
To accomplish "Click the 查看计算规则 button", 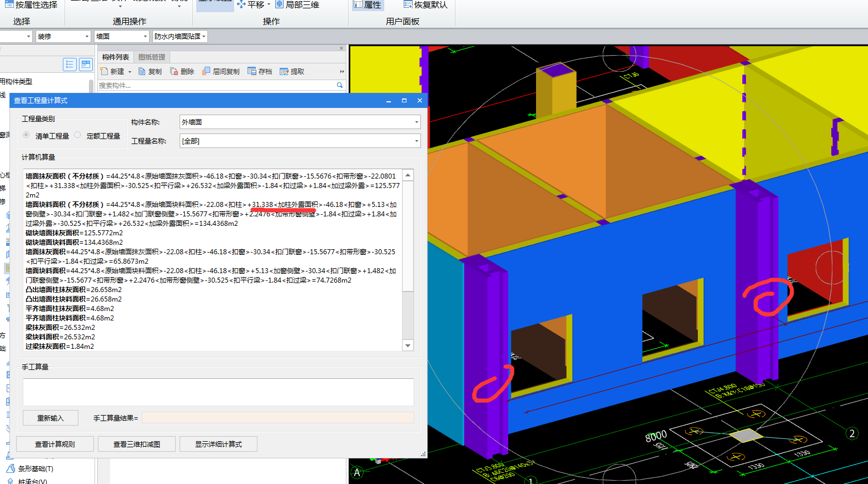I will point(55,444).
